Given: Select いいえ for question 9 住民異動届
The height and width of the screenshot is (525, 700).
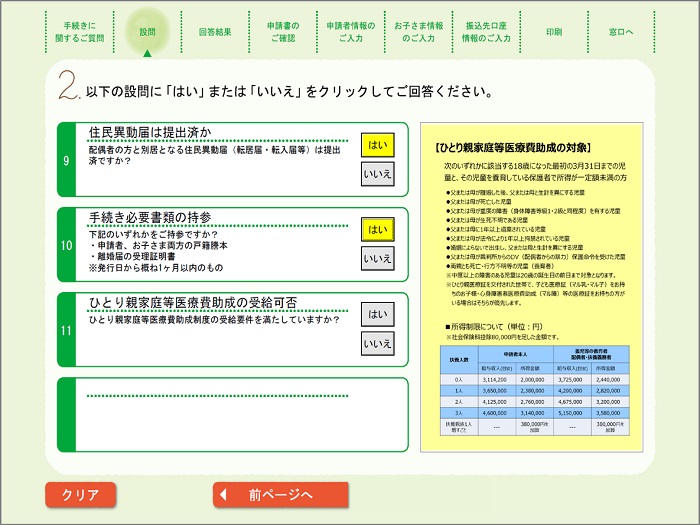Looking at the screenshot, I should pos(377,174).
